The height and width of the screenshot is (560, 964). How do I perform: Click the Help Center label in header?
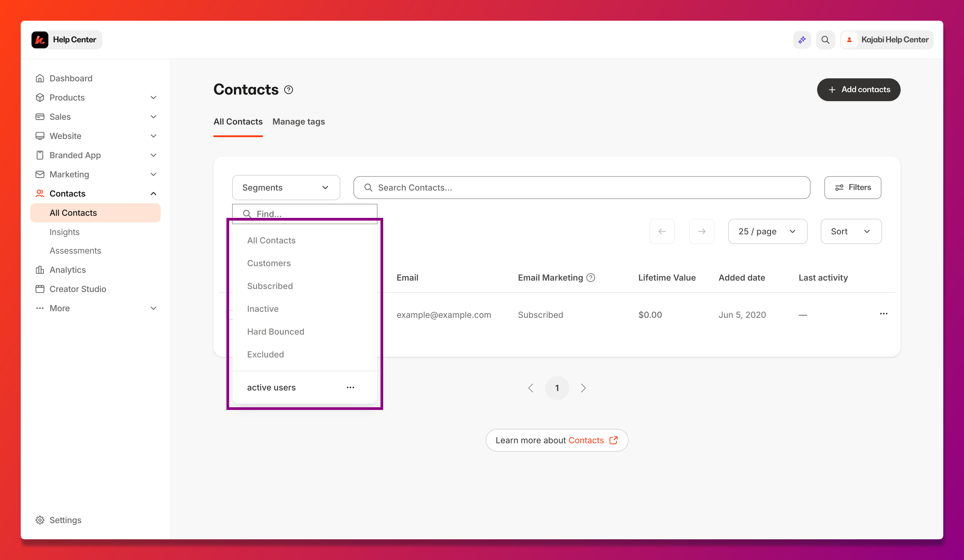pyautogui.click(x=74, y=40)
